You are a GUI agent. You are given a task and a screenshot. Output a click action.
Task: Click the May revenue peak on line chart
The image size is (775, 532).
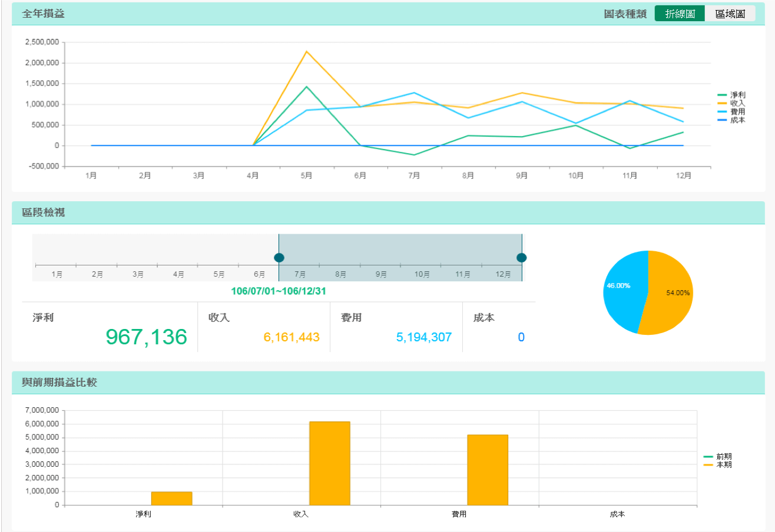click(x=306, y=52)
